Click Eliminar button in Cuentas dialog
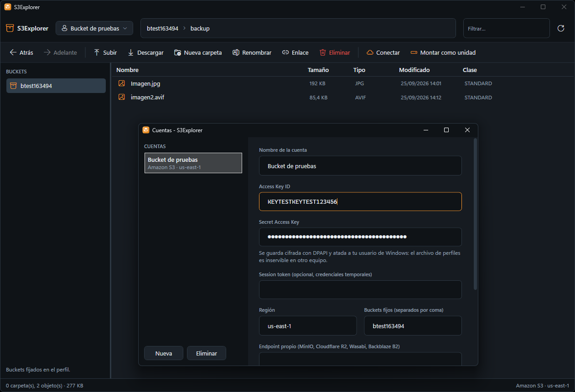This screenshot has height=392, width=575. click(207, 353)
